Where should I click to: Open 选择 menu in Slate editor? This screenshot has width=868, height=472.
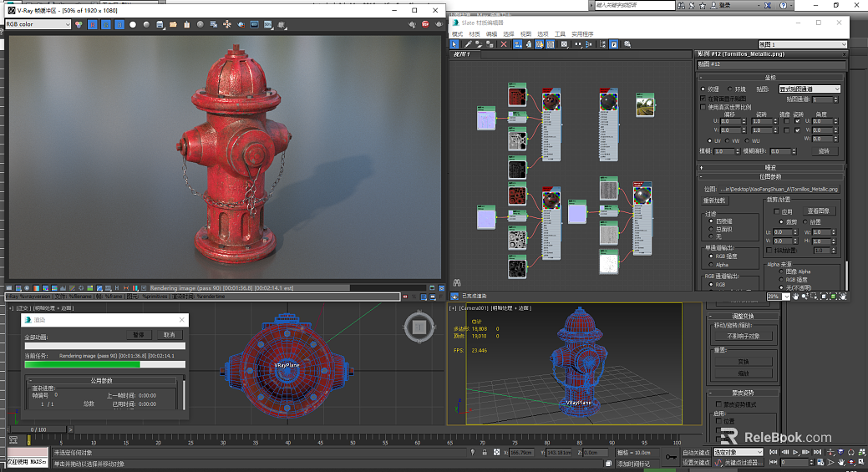(509, 34)
